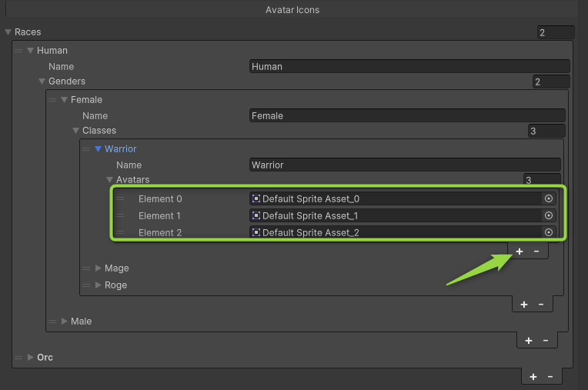Click the object picker for Element 0
Image resolution: width=588 pixels, height=390 pixels.
pyautogui.click(x=549, y=198)
